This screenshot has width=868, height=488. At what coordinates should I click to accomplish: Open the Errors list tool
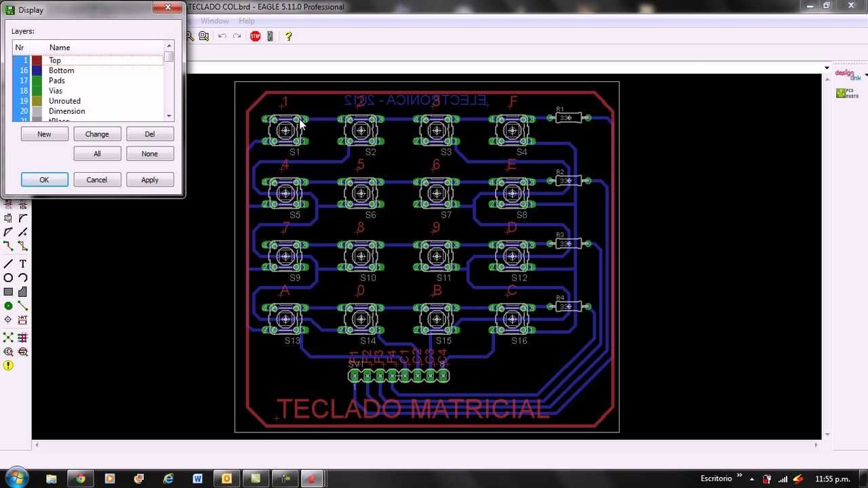click(8, 366)
